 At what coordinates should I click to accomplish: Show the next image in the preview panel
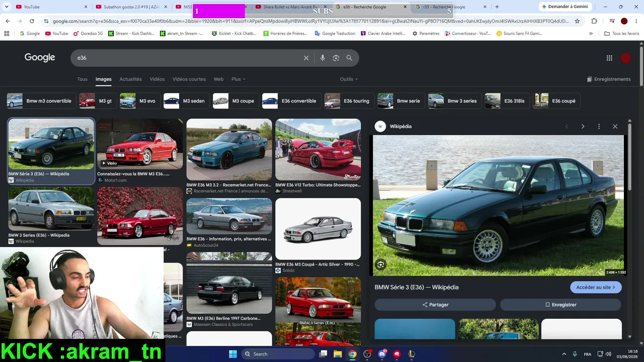click(x=583, y=126)
